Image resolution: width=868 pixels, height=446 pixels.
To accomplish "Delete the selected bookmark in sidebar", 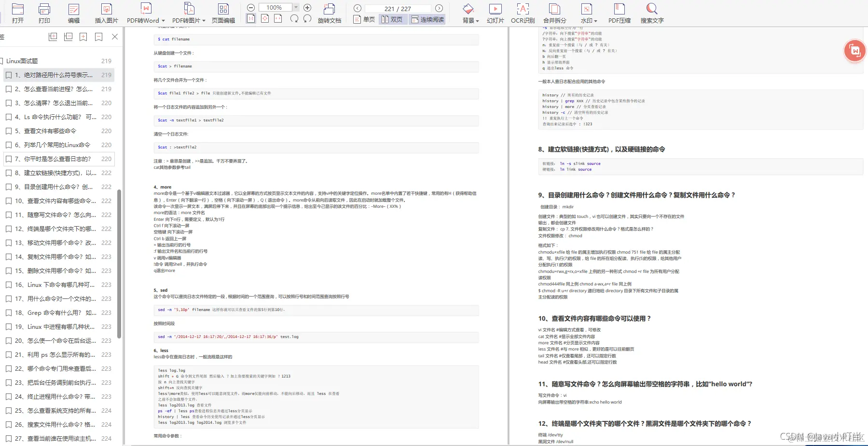I will (99, 37).
